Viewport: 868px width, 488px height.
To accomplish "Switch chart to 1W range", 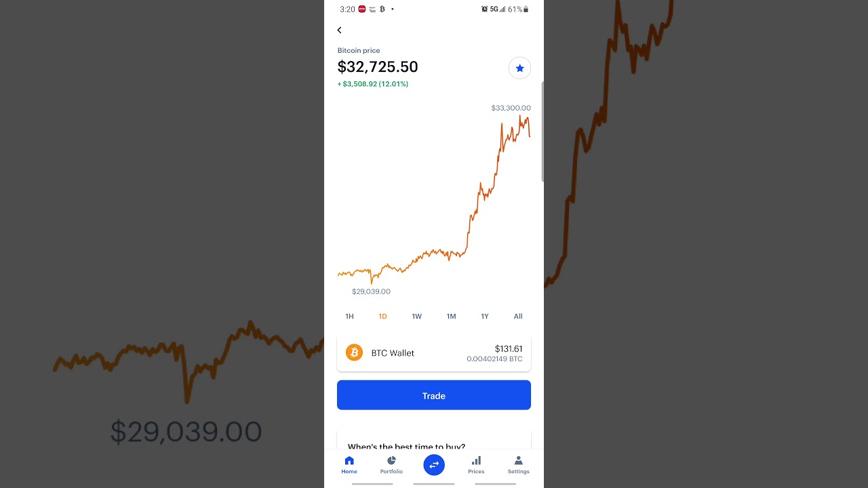I will coord(416,317).
